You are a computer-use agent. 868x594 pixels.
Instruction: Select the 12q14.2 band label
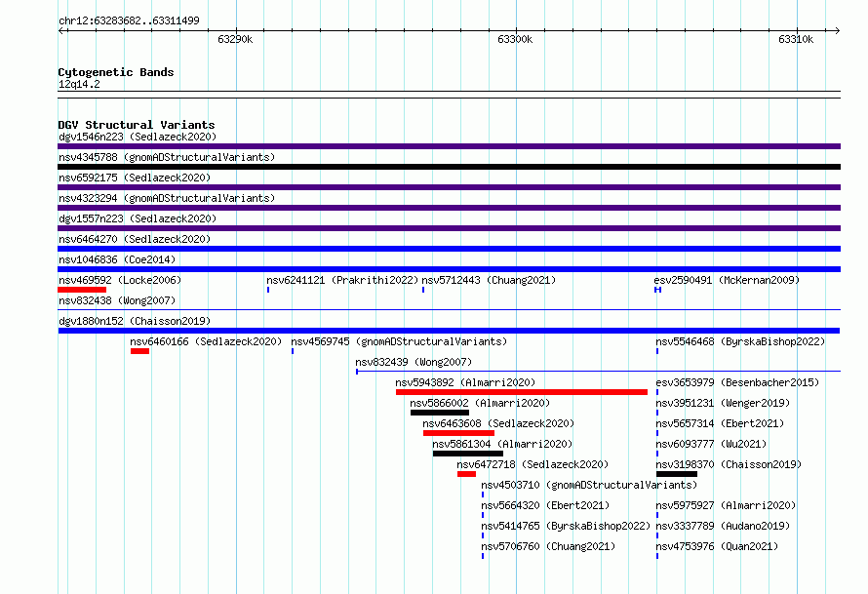point(79,84)
